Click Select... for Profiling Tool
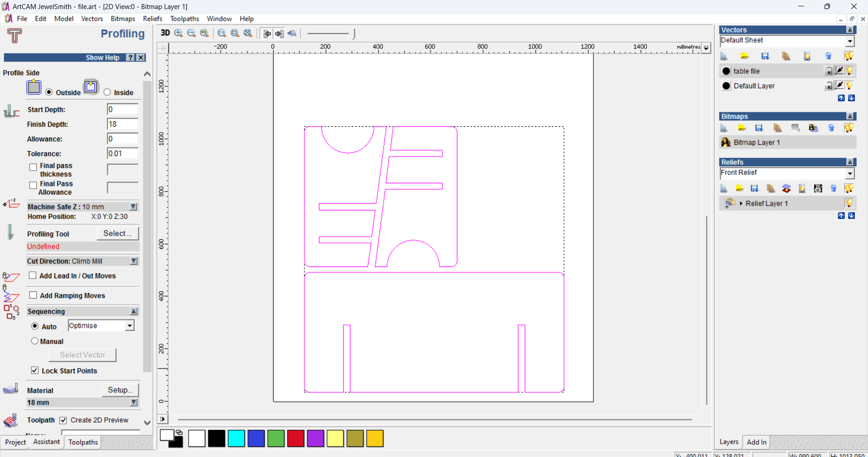Image resolution: width=868 pixels, height=457 pixels. 118,233
